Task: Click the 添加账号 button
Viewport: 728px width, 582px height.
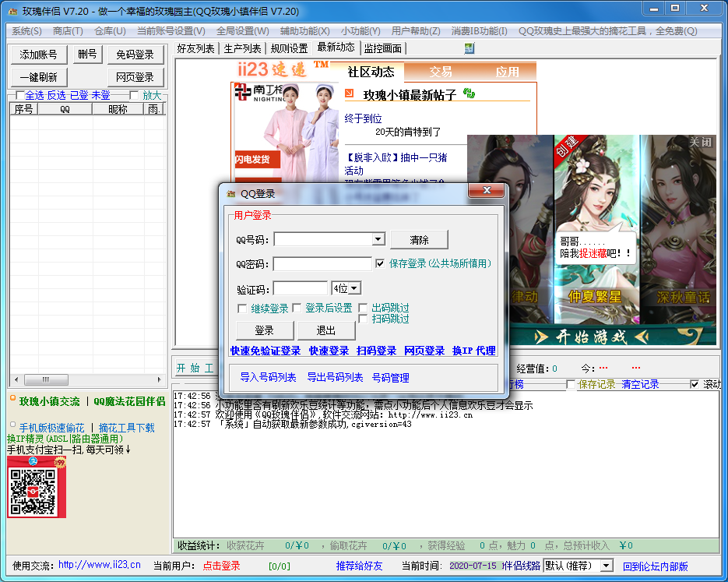Action: click(x=38, y=55)
